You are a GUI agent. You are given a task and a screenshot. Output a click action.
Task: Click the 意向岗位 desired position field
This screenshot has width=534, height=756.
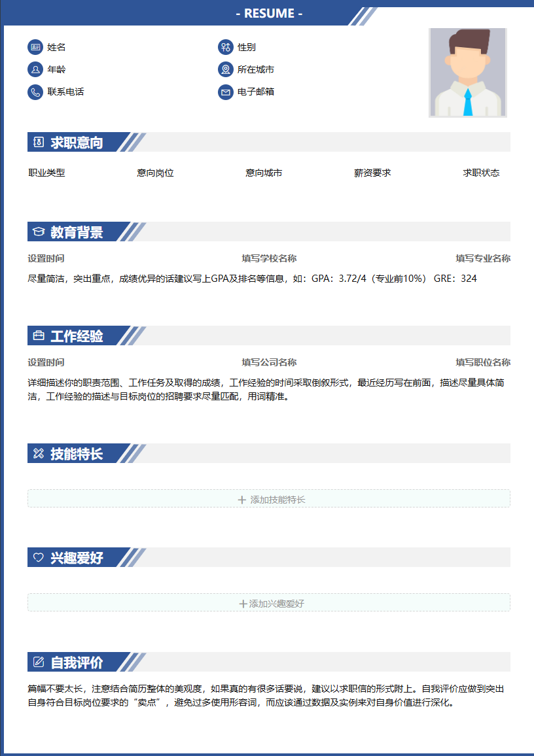(x=155, y=173)
